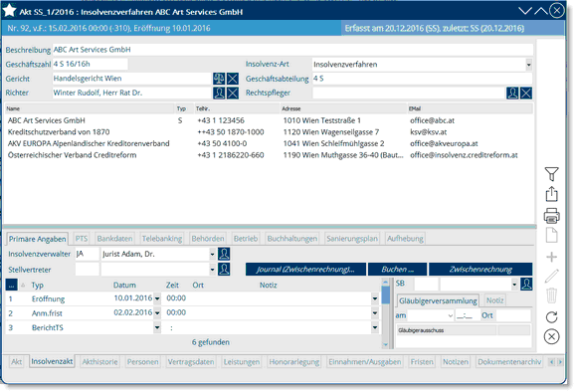Click the printer icon in sidebar
The height and width of the screenshot is (392, 575).
tap(551, 216)
